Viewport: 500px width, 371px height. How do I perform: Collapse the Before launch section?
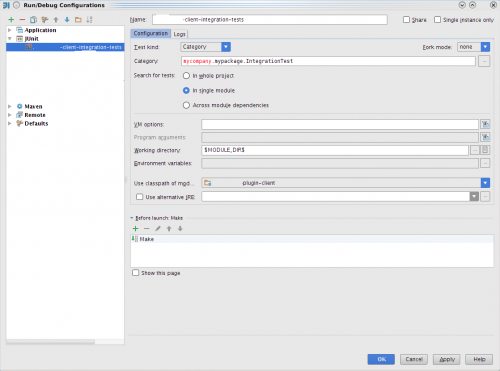pos(132,218)
